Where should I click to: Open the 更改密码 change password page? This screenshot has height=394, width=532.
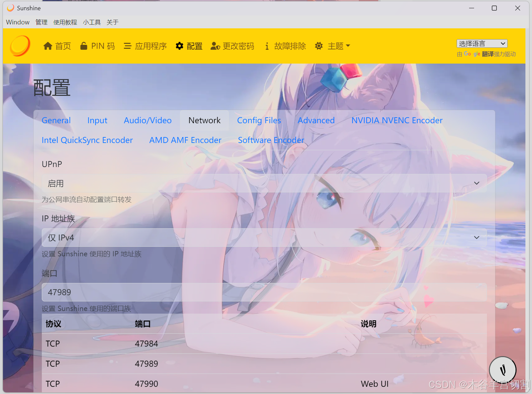point(232,46)
